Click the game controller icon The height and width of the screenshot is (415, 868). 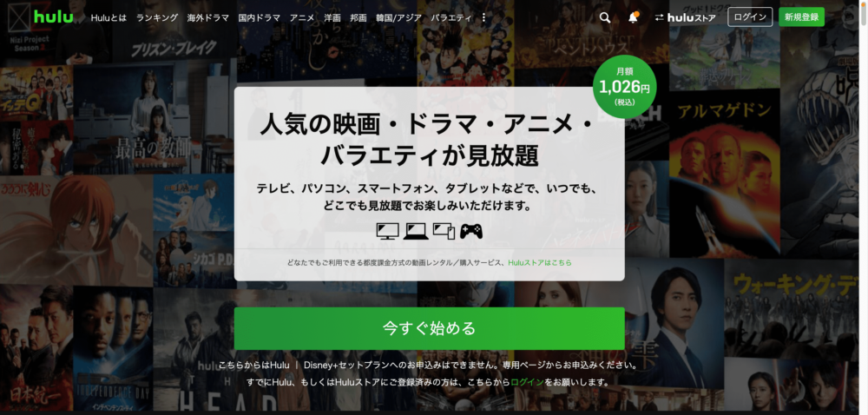(x=471, y=231)
